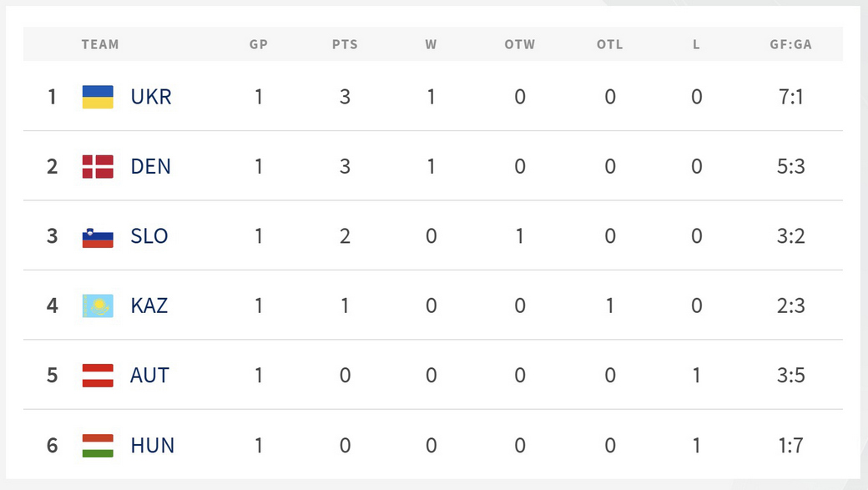The height and width of the screenshot is (490, 868).
Task: Click the Austria flag icon
Action: coord(98,376)
